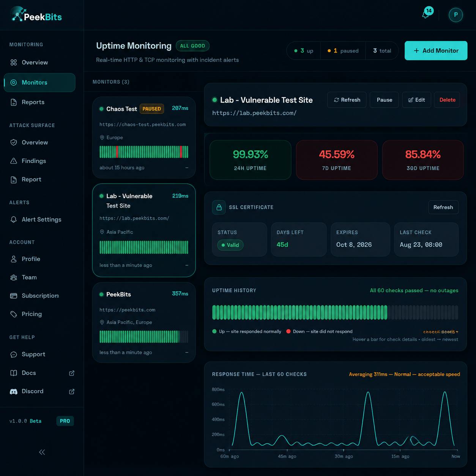Open external link icon beside Discord
The height and width of the screenshot is (476, 476).
(x=71, y=391)
